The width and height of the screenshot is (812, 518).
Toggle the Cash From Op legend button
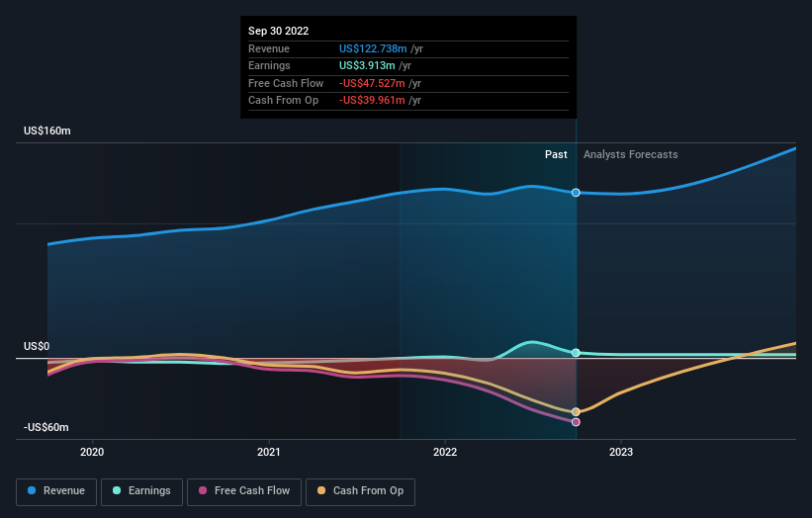360,491
